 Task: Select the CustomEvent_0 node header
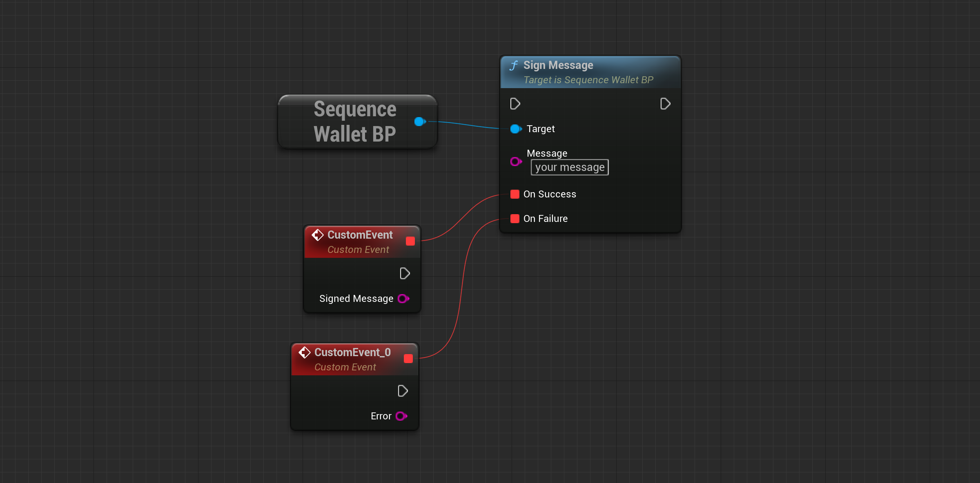coord(352,352)
